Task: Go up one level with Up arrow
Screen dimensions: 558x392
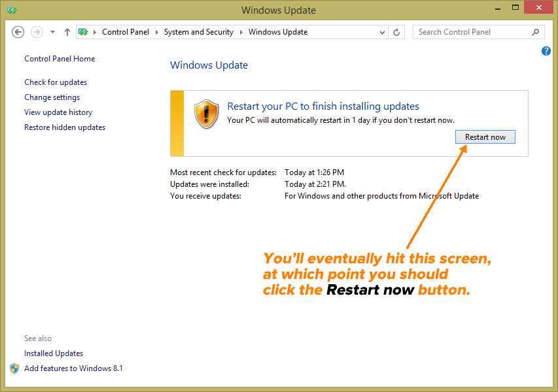Action: [67, 32]
